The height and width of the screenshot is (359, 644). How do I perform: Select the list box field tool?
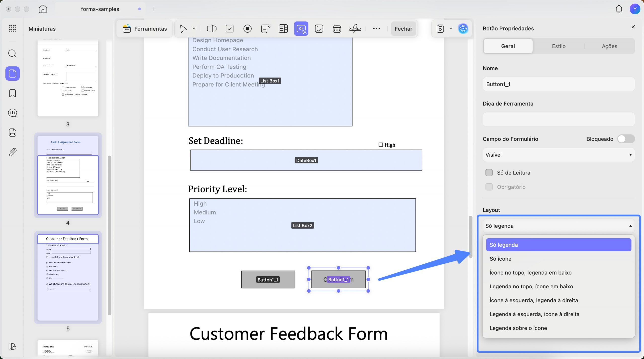point(283,29)
